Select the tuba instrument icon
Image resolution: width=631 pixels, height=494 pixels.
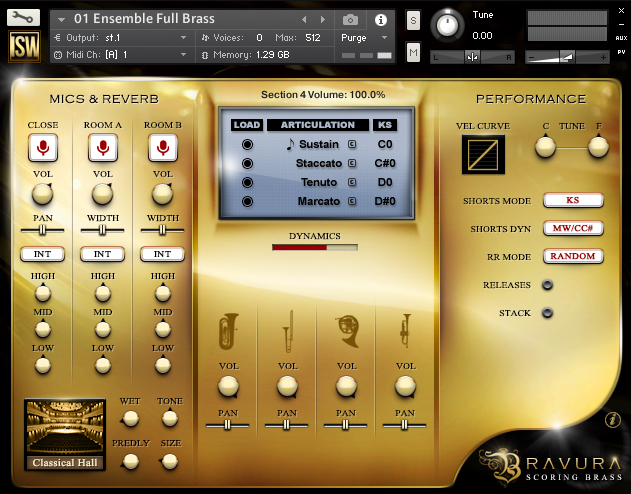(228, 332)
